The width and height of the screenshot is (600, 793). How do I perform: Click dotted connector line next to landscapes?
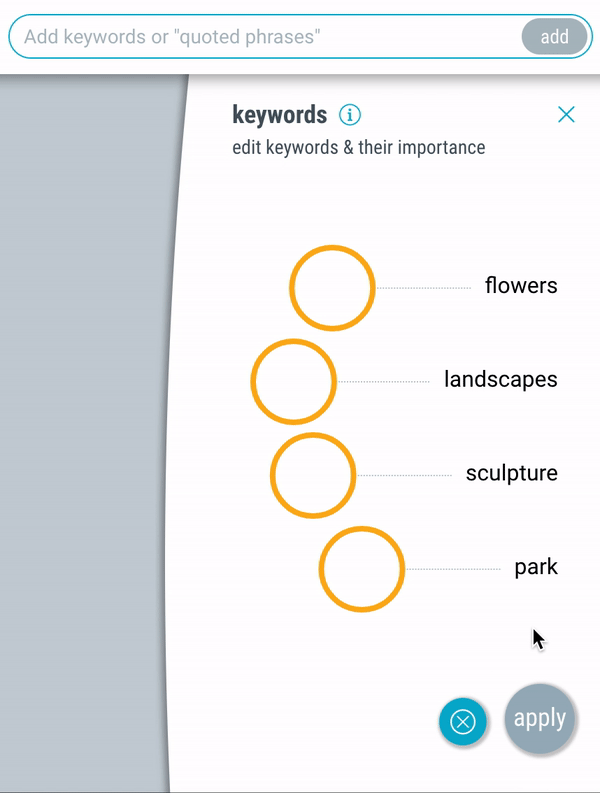(384, 381)
